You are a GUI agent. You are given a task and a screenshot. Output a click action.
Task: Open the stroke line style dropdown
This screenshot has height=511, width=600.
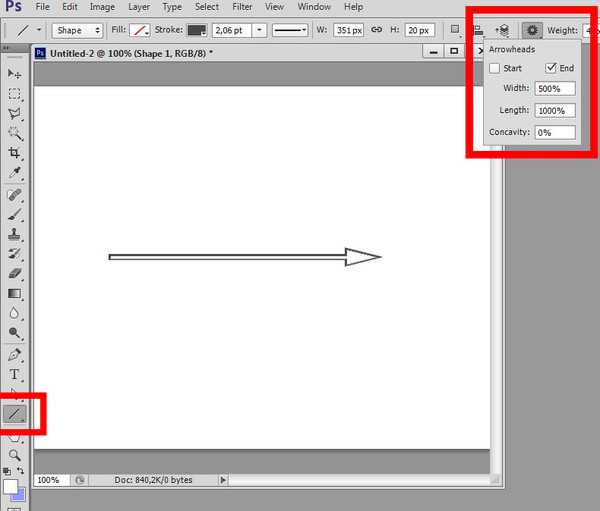tap(290, 30)
